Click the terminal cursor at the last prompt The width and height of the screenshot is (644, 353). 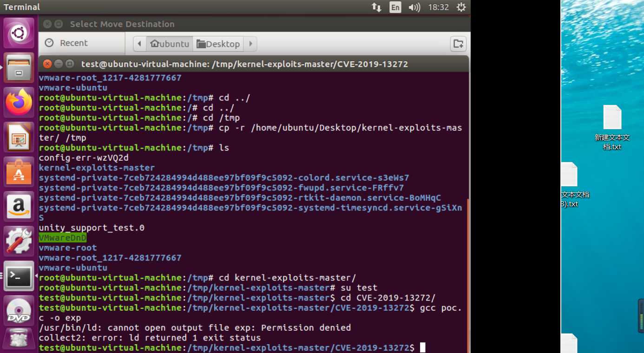[422, 348]
